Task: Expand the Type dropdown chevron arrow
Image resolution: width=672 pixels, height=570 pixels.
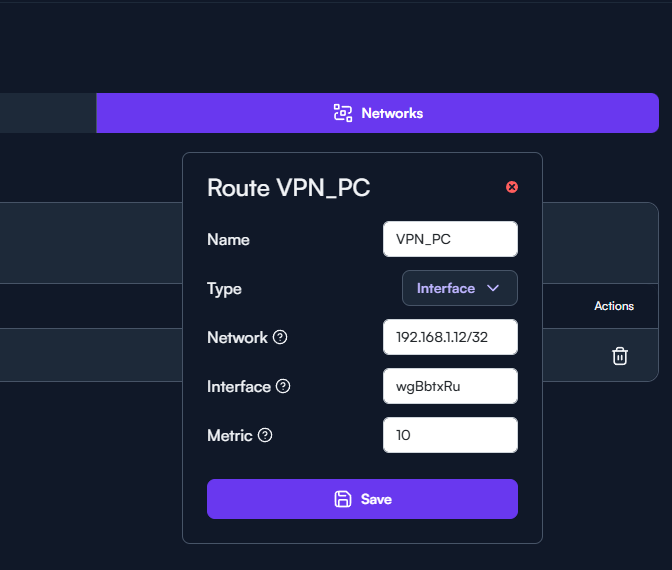Action: point(492,288)
